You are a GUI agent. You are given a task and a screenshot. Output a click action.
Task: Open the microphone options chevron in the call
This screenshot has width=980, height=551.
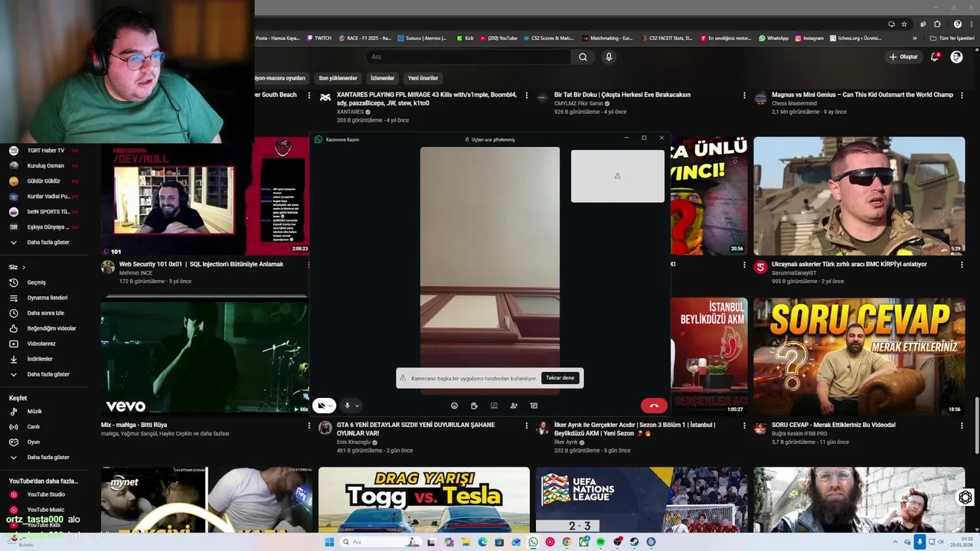pos(356,406)
